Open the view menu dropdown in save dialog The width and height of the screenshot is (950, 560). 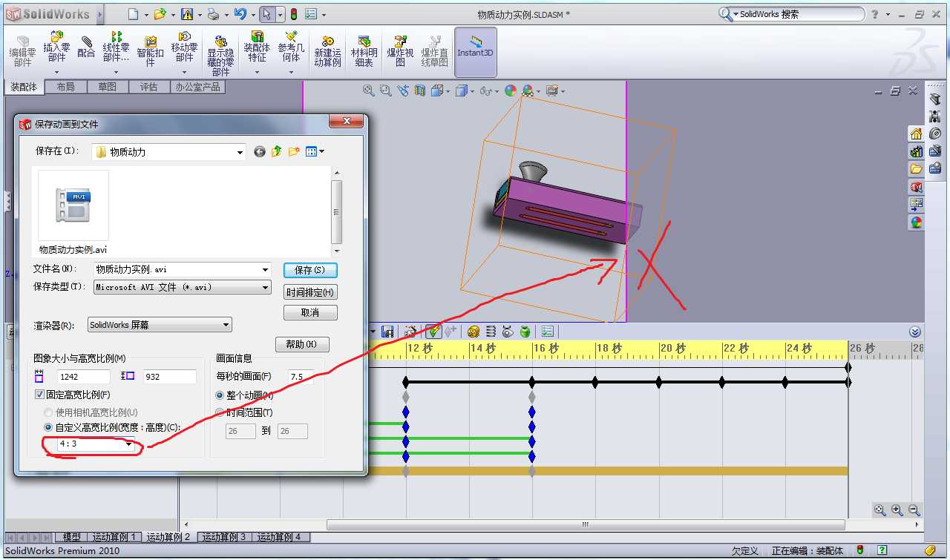tap(321, 152)
